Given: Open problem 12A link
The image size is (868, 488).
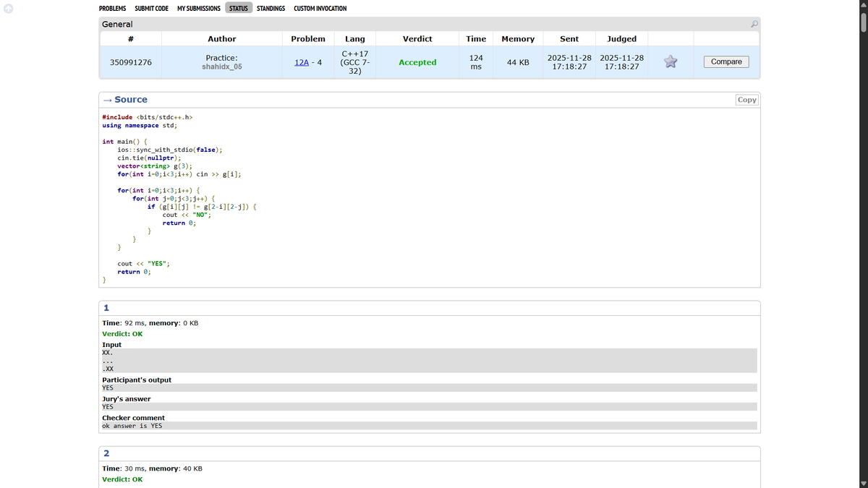Looking at the screenshot, I should [303, 62].
